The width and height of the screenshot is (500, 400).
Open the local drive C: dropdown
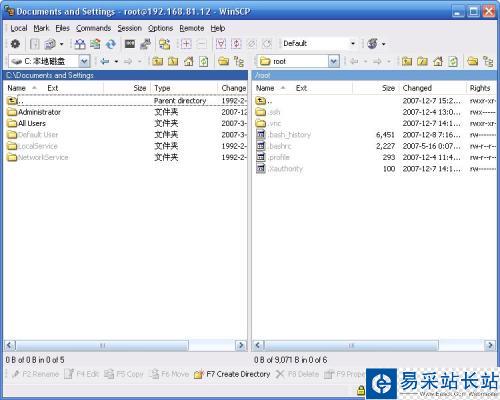pos(84,61)
